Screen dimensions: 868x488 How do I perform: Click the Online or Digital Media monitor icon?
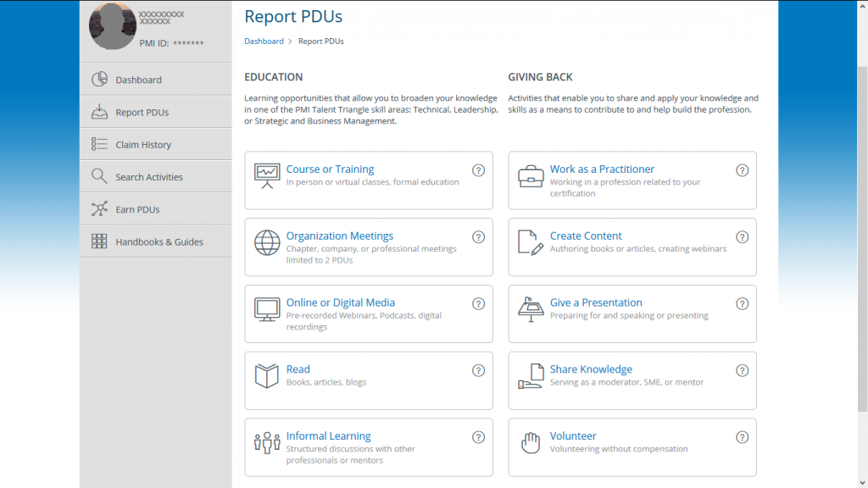(x=267, y=310)
